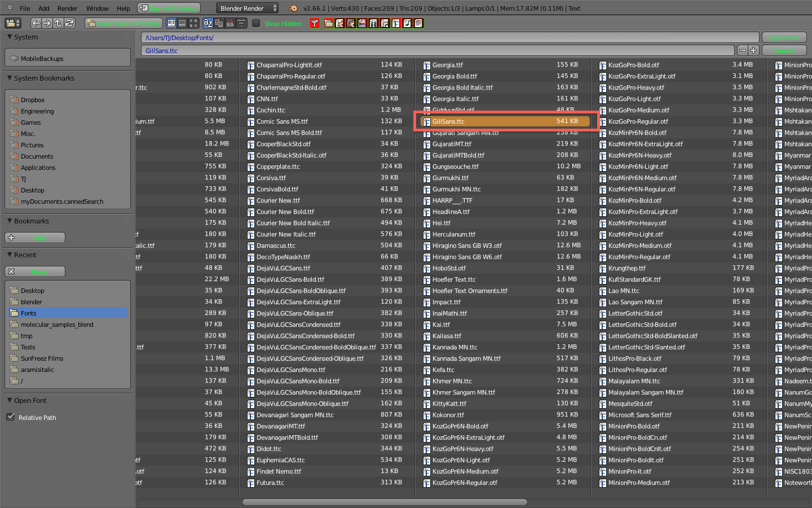The height and width of the screenshot is (508, 812).
Task: Reset the recent folders list
Action: (35, 271)
